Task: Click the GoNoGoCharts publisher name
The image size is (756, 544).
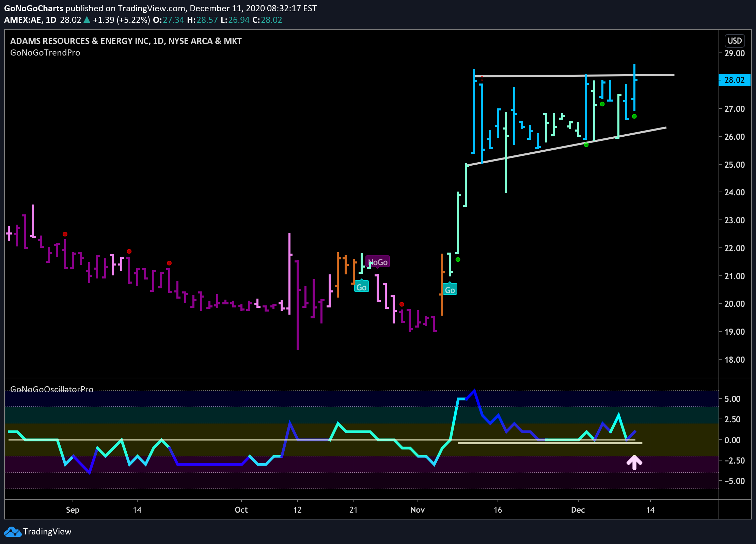Action: pos(34,8)
